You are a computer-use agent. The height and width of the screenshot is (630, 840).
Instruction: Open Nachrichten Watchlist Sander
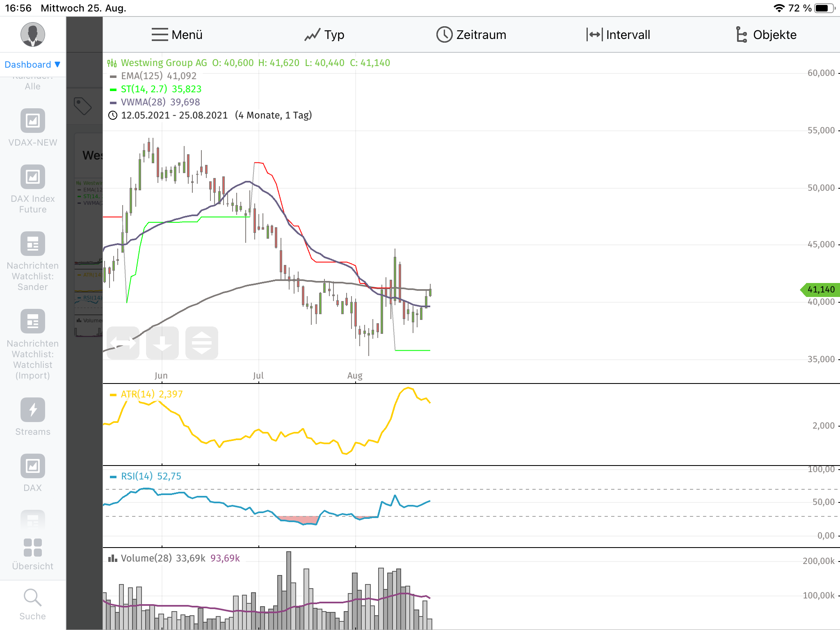click(32, 244)
